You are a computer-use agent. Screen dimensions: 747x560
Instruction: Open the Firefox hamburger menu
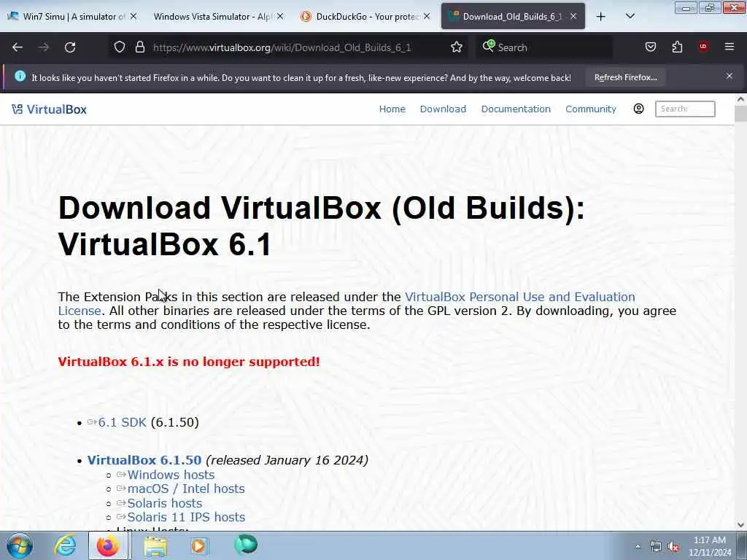[729, 47]
